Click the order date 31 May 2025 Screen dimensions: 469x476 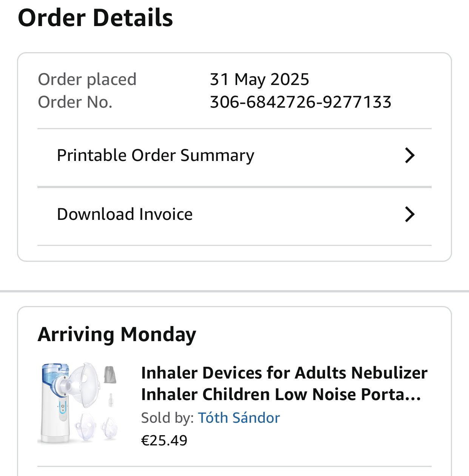(x=259, y=79)
